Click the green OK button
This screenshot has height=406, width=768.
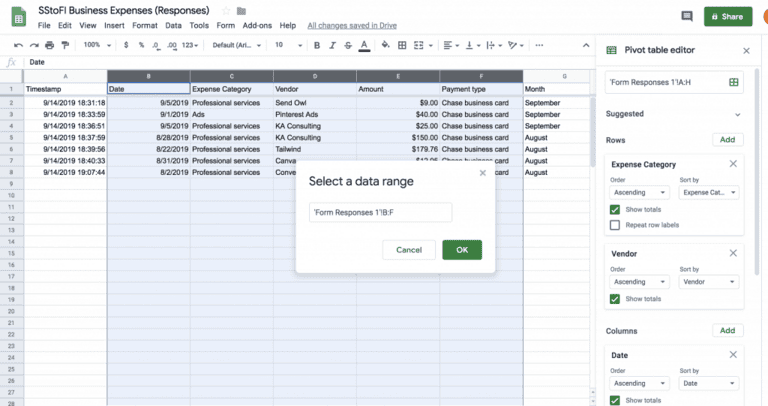tap(462, 250)
